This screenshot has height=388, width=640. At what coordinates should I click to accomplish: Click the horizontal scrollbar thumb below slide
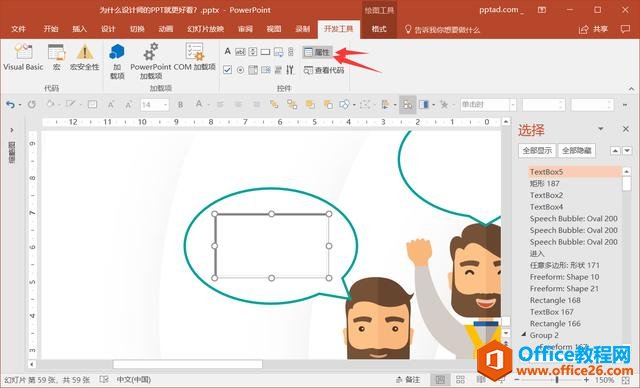coord(187,364)
